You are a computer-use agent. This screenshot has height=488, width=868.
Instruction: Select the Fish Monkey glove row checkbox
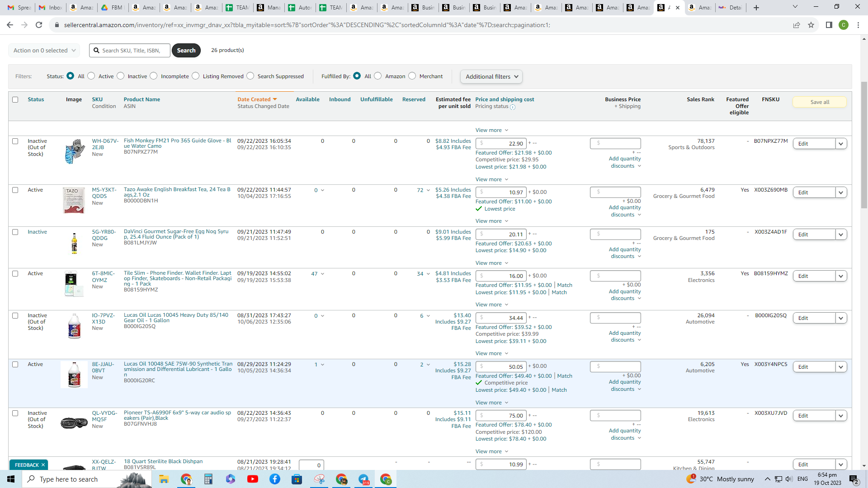(15, 141)
